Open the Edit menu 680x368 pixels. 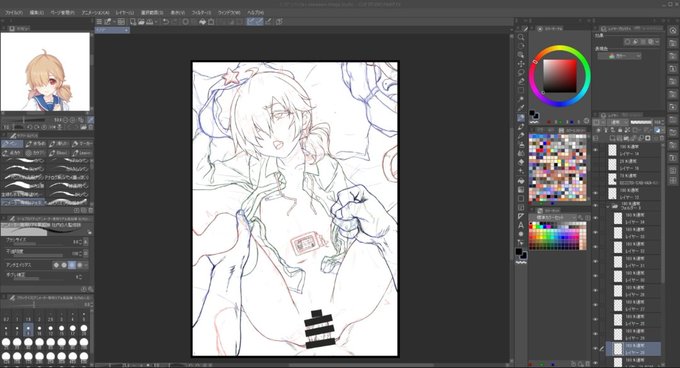click(36, 13)
